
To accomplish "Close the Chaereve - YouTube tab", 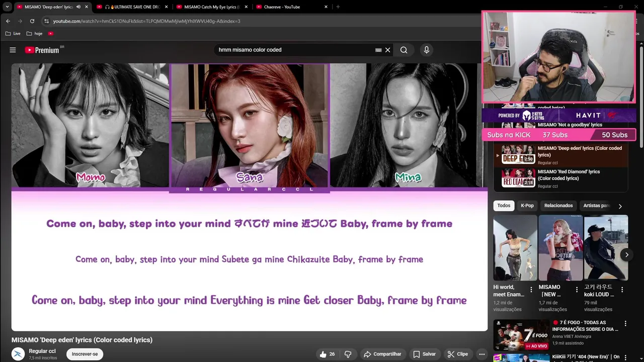I will pos(326,7).
